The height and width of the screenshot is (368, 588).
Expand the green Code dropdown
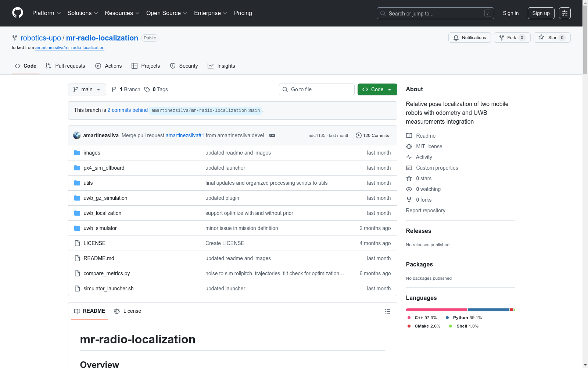pos(377,89)
